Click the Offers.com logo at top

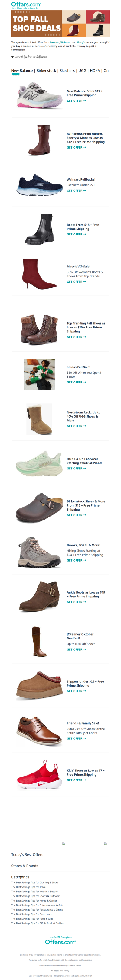click(26, 5)
